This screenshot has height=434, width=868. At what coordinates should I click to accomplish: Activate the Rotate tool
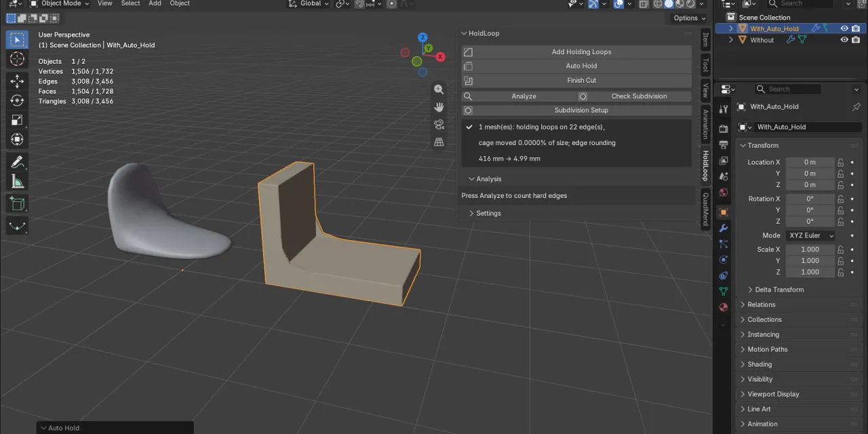pos(17,100)
